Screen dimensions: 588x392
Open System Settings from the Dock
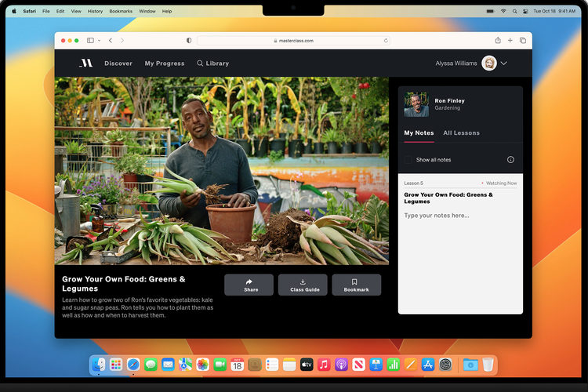tap(445, 365)
